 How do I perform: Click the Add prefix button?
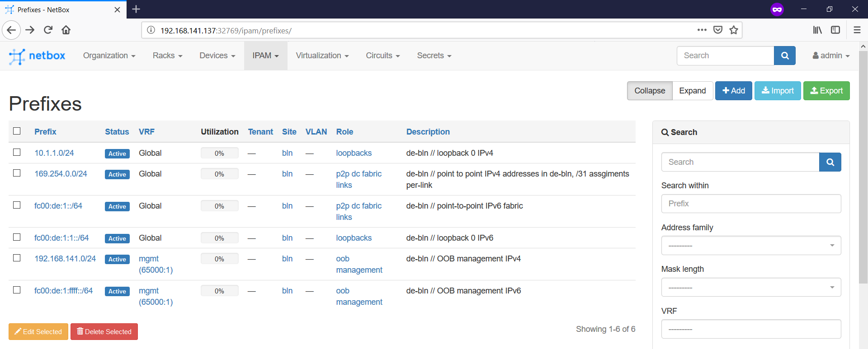[733, 91]
